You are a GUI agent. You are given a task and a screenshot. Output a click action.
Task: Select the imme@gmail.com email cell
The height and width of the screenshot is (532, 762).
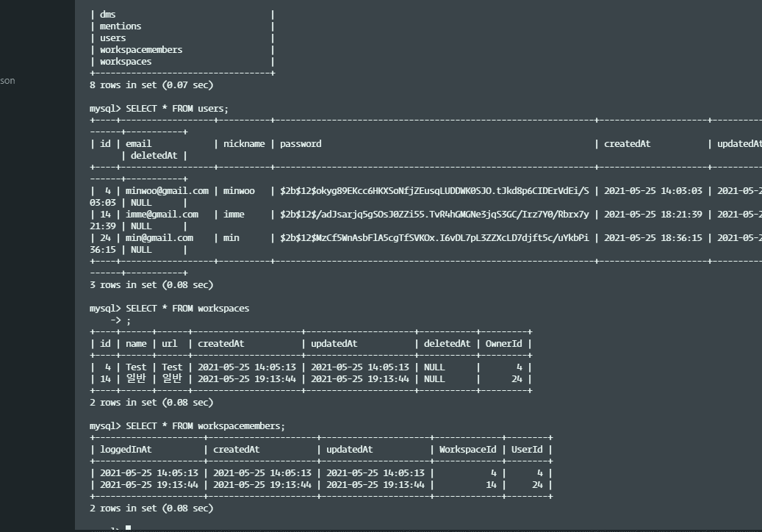(x=162, y=215)
